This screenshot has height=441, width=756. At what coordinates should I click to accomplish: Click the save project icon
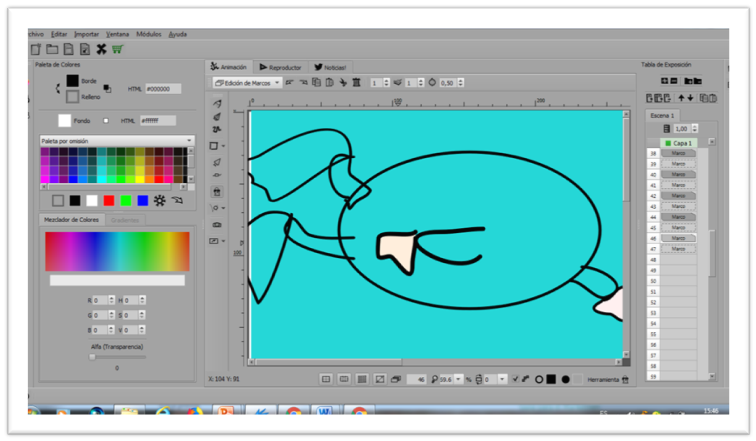(68, 49)
